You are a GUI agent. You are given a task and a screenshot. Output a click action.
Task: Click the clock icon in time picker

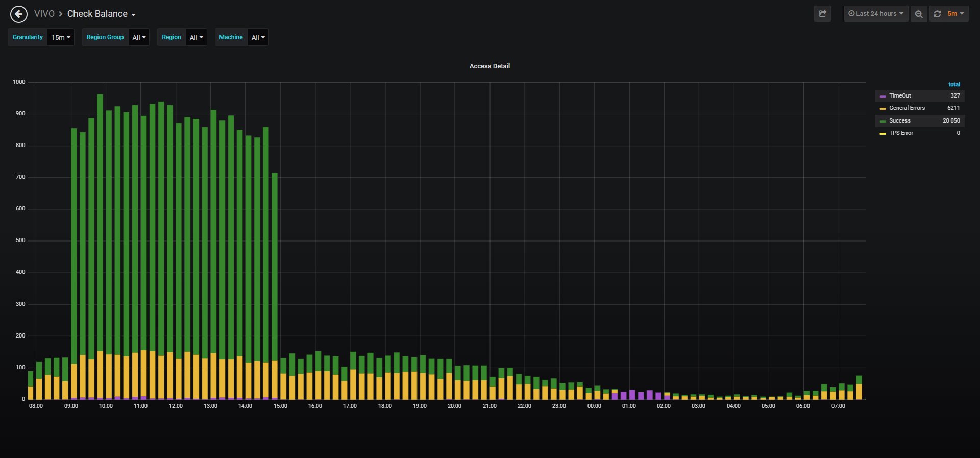(x=851, y=14)
